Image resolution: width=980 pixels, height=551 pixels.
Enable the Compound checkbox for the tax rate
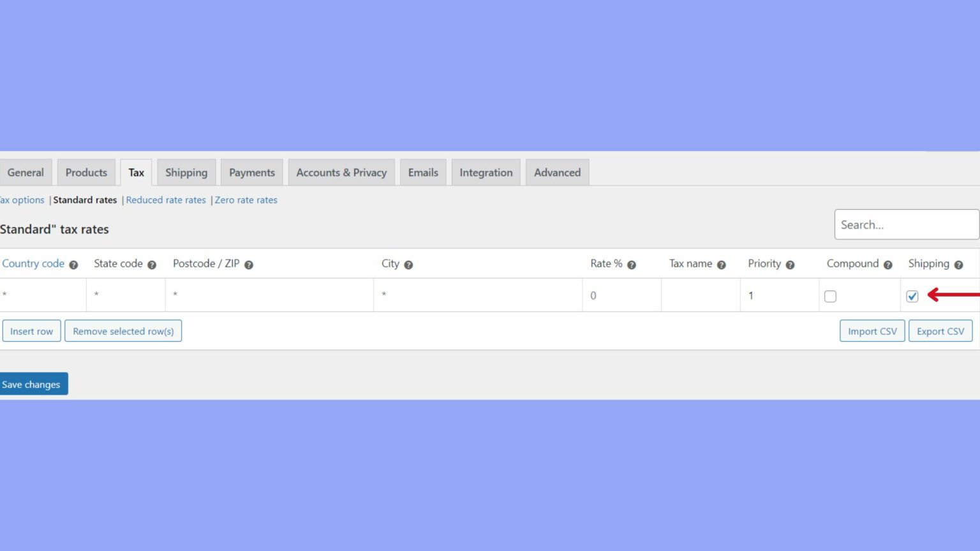pyautogui.click(x=830, y=296)
